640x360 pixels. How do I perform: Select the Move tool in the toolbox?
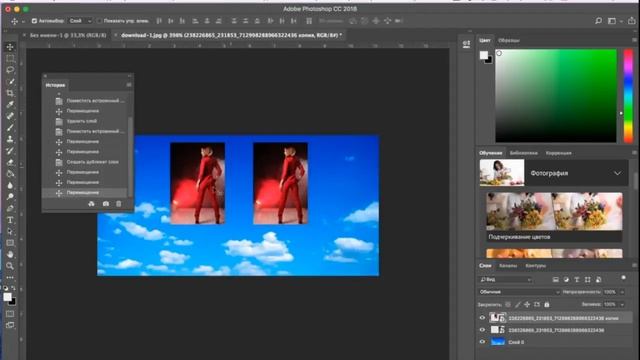click(x=10, y=47)
